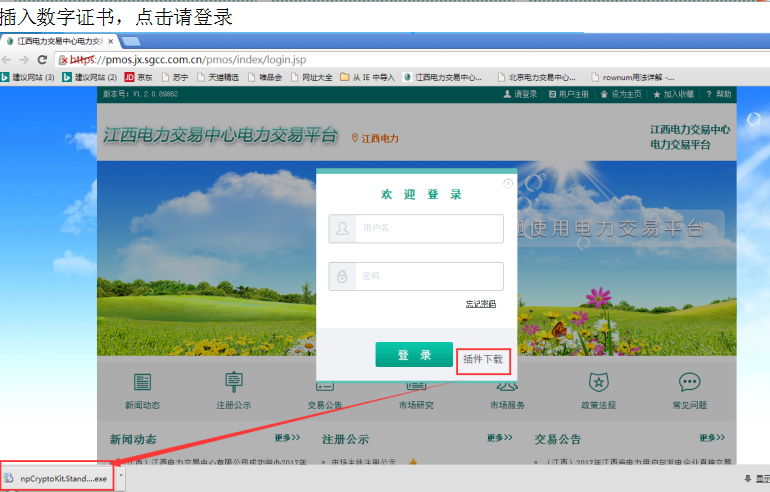770x492 pixels.
Task: Expand the downloaded file options arrow
Action: [x=121, y=477]
